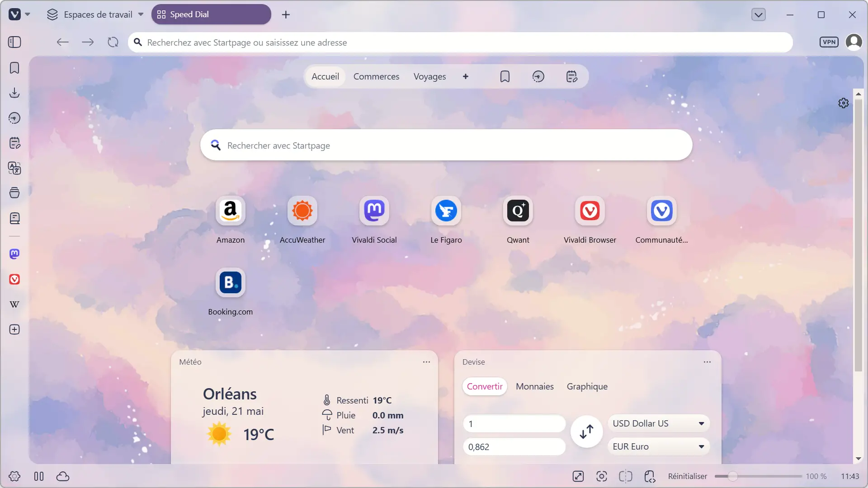Go back to previous page
Screen dimensions: 868x488
point(62,42)
